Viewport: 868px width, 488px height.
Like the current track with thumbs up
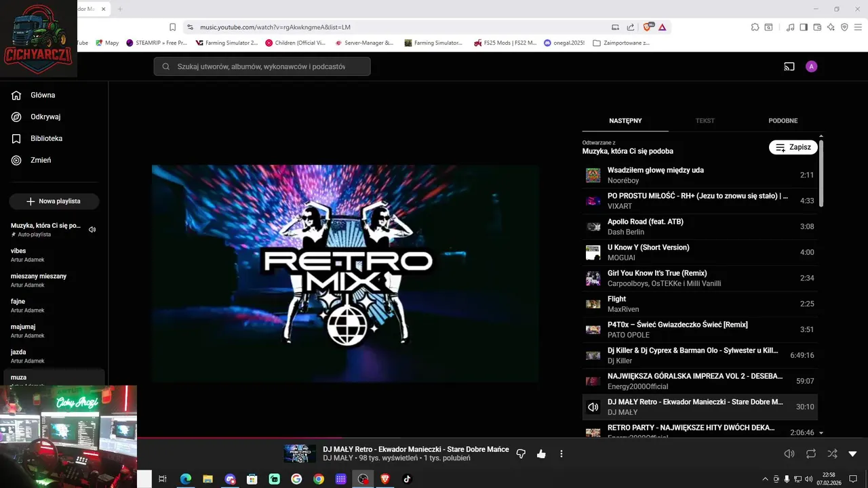click(541, 453)
